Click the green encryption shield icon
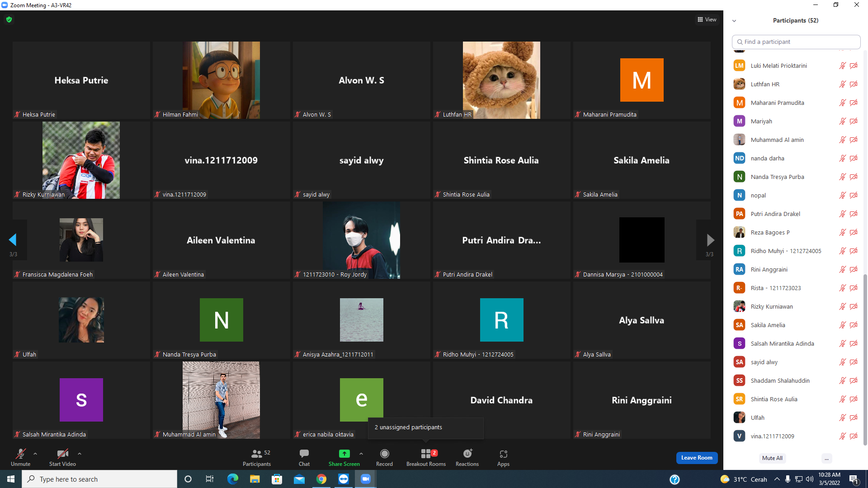The image size is (868, 488). [x=9, y=19]
